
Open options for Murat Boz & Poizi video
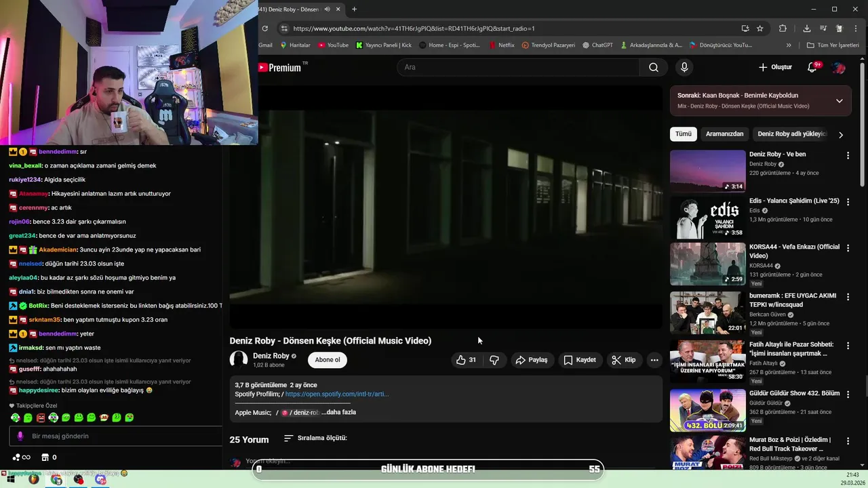848,440
